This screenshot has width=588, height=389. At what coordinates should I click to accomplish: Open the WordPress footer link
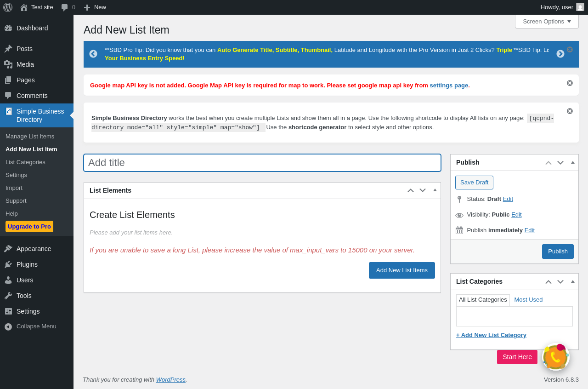(171, 379)
